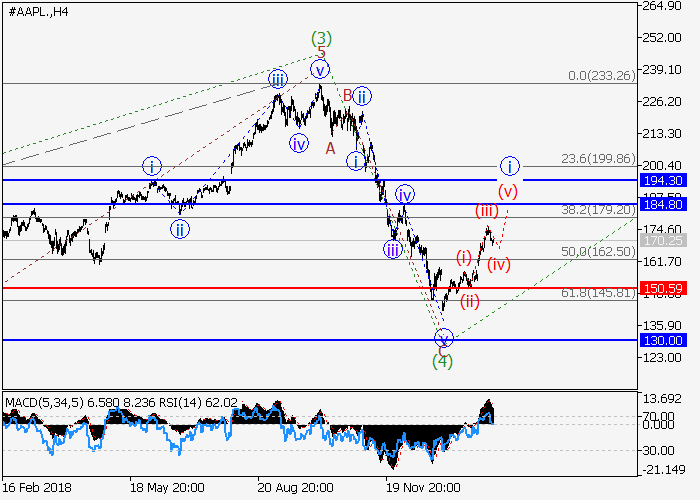Click the #AAPL.,H4 chart title

[x=38, y=12]
